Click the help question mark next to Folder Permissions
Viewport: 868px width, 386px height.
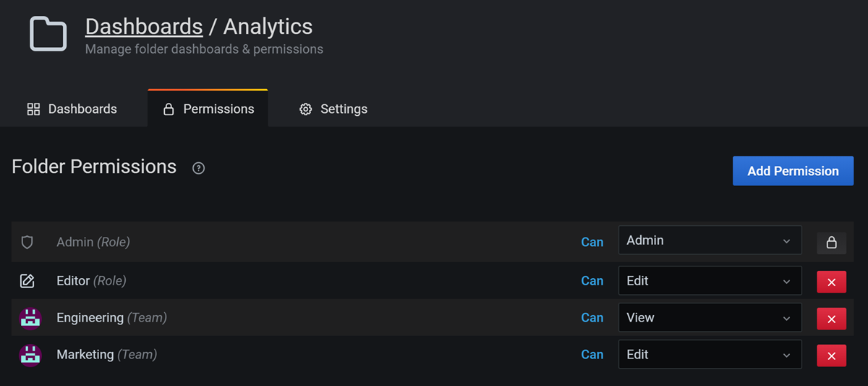coord(198,168)
